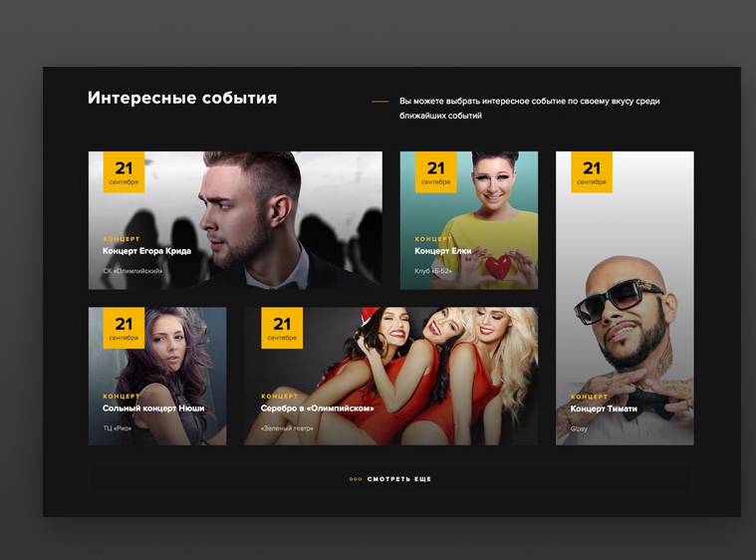Viewport: 756px width, 560px height.
Task: Click the yellow date badge on Тимати card
Action: click(592, 172)
